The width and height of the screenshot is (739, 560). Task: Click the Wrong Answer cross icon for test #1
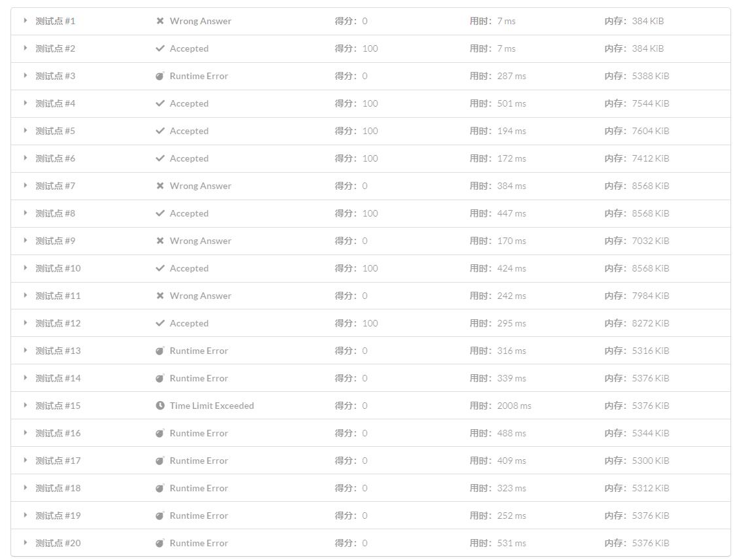coord(160,21)
